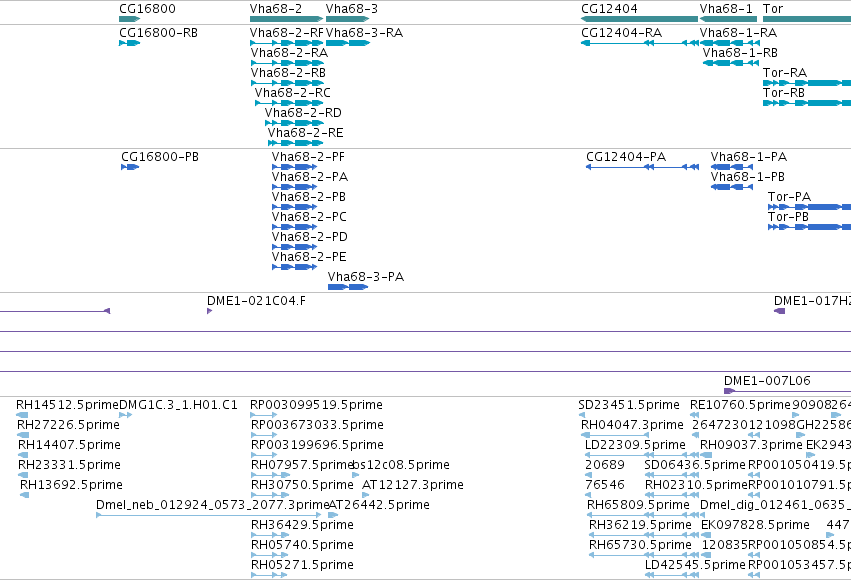This screenshot has height=580, width=851.
Task: Select EST RP003673033.5prime
Action: [x=317, y=425]
